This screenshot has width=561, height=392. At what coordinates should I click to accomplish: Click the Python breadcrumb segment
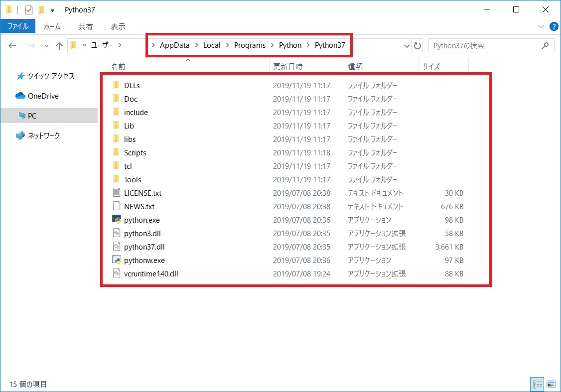[x=290, y=45]
